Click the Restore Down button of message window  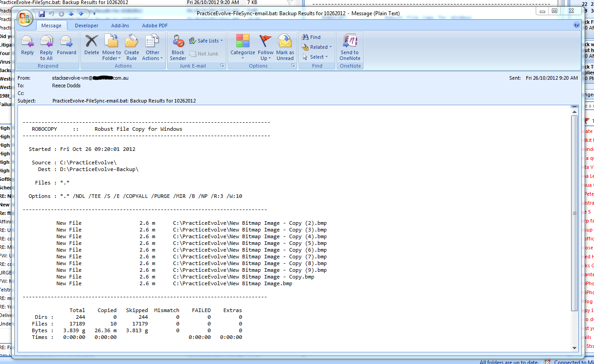point(555,11)
